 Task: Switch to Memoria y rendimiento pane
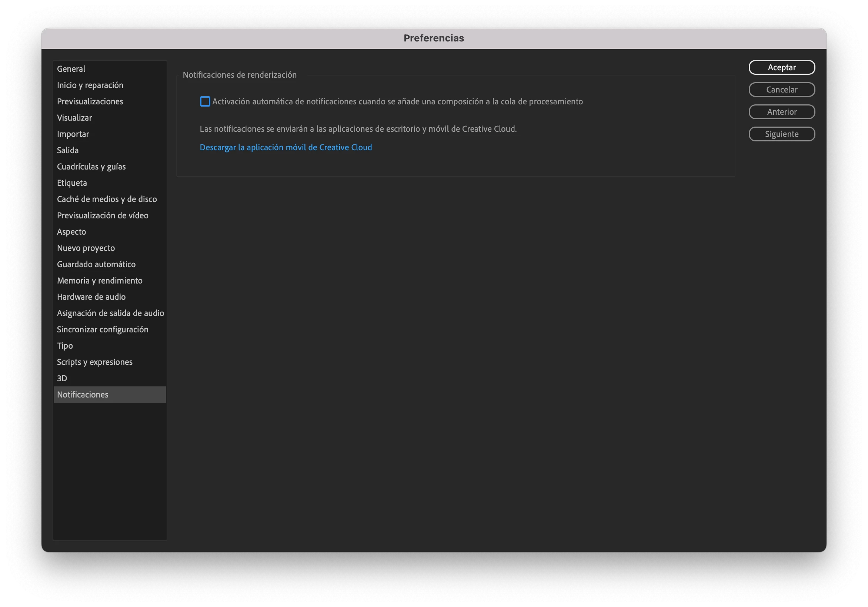[99, 281]
